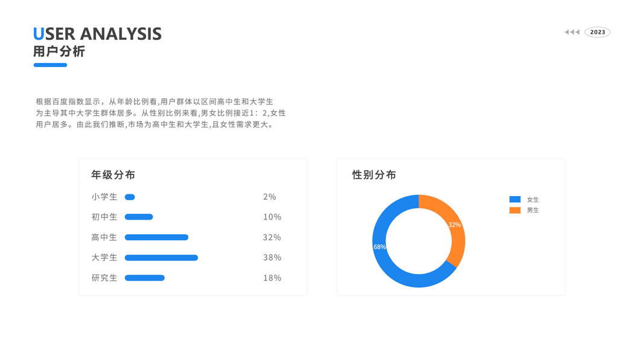The image size is (644, 362).
Task: Select the USER ANALYSIS title
Action: (97, 34)
